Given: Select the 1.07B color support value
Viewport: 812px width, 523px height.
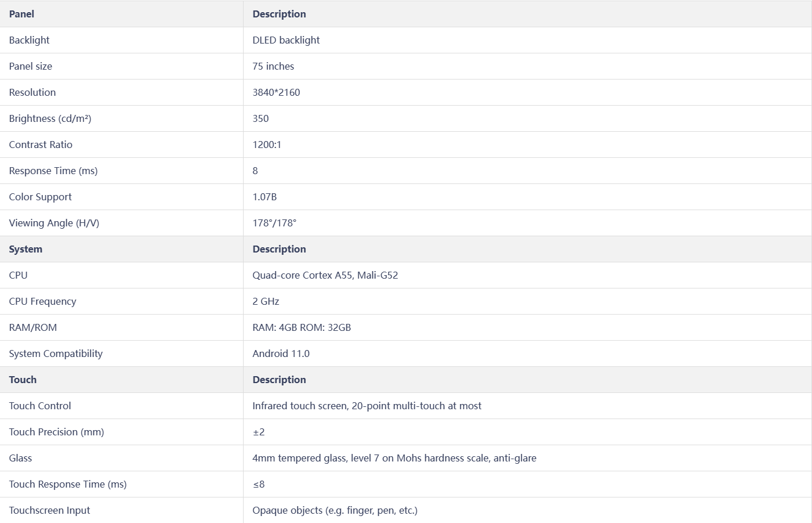Looking at the screenshot, I should (264, 197).
